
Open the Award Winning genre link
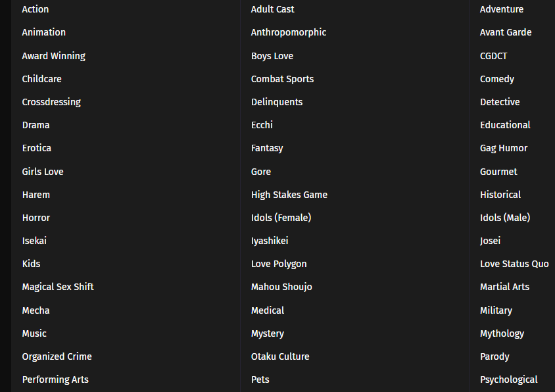(x=53, y=56)
